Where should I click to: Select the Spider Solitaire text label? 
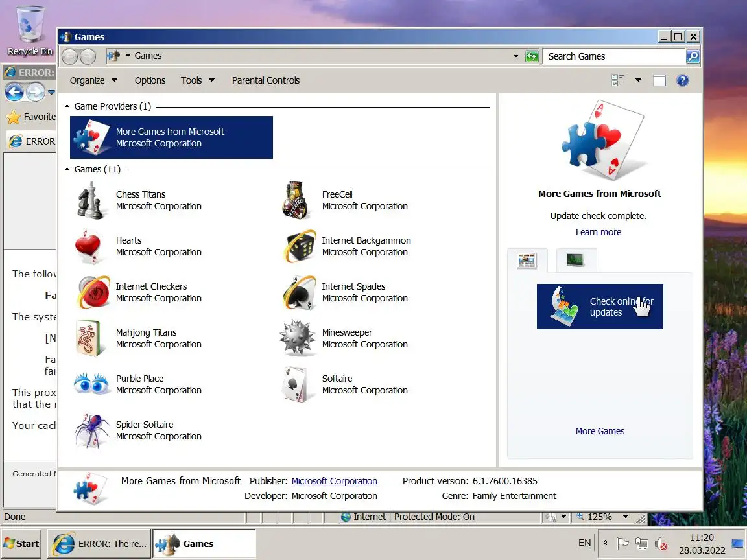tap(145, 425)
